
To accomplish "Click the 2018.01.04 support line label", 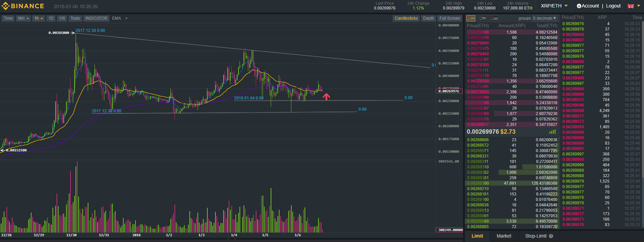I will click(249, 98).
